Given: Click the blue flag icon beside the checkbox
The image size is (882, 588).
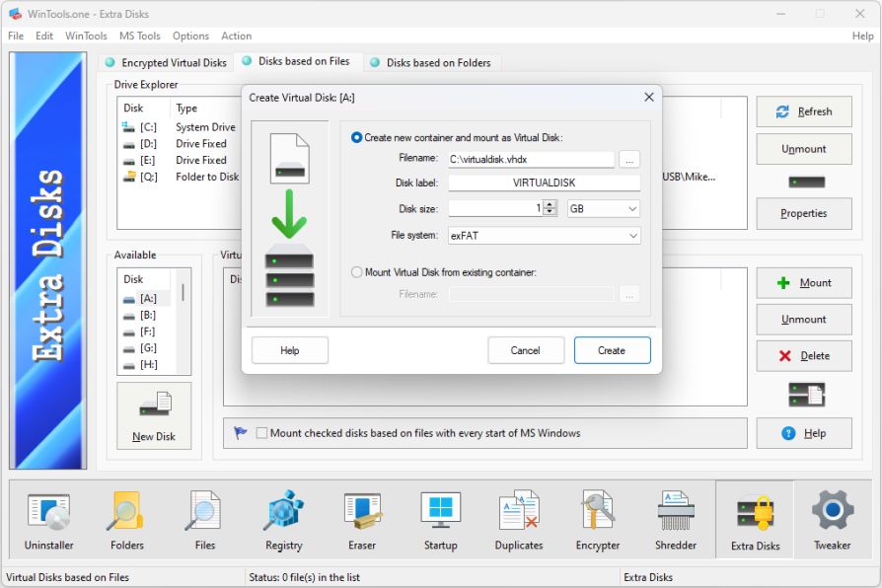Looking at the screenshot, I should 240,433.
